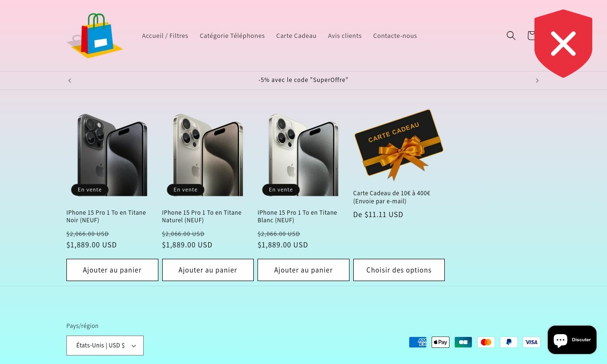Viewport: 607px width, 364px height.
Task: Show next announcement with right chevron
Action: (x=537, y=81)
